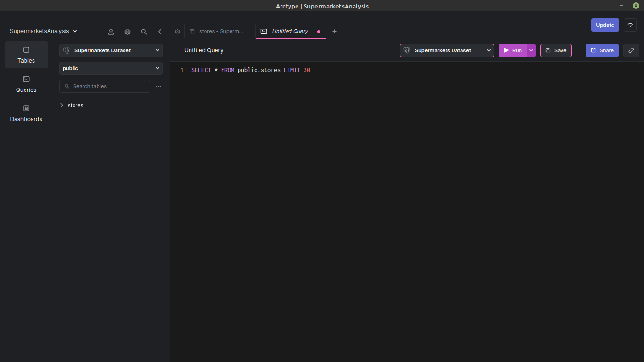The height and width of the screenshot is (362, 644).
Task: Copy the query link using the chain icon
Action: pyautogui.click(x=631, y=50)
